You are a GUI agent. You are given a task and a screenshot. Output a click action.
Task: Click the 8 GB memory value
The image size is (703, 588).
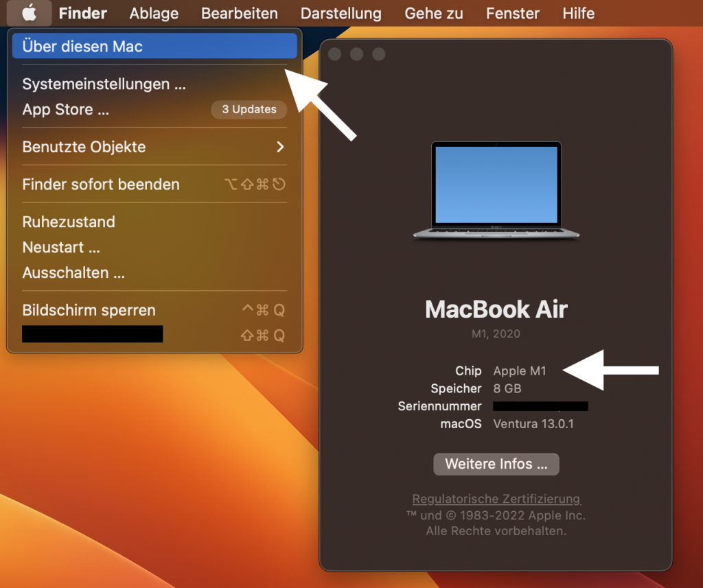point(507,388)
